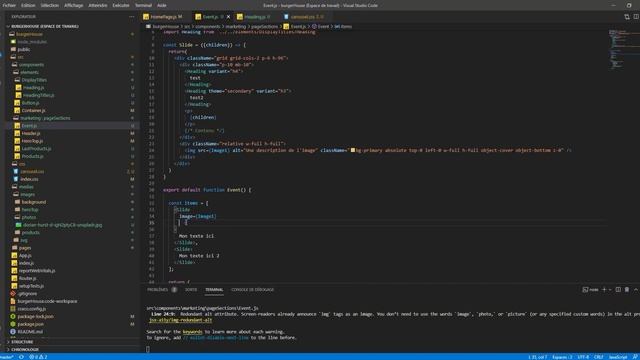Click the new terminal plus icon
The image size is (640, 360).
point(604,290)
